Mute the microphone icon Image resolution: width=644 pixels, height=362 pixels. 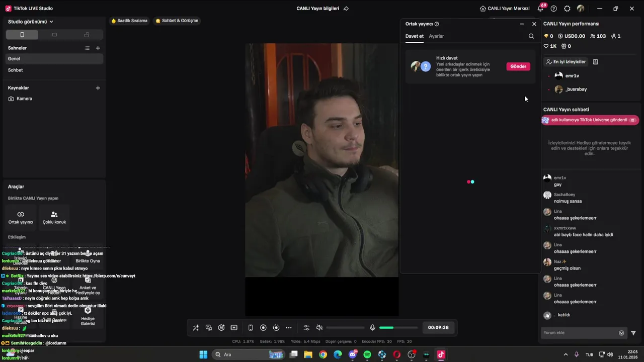point(372,328)
